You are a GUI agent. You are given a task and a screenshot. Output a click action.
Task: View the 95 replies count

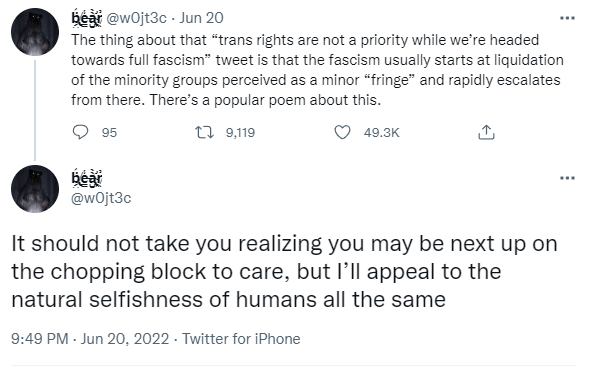coord(109,132)
